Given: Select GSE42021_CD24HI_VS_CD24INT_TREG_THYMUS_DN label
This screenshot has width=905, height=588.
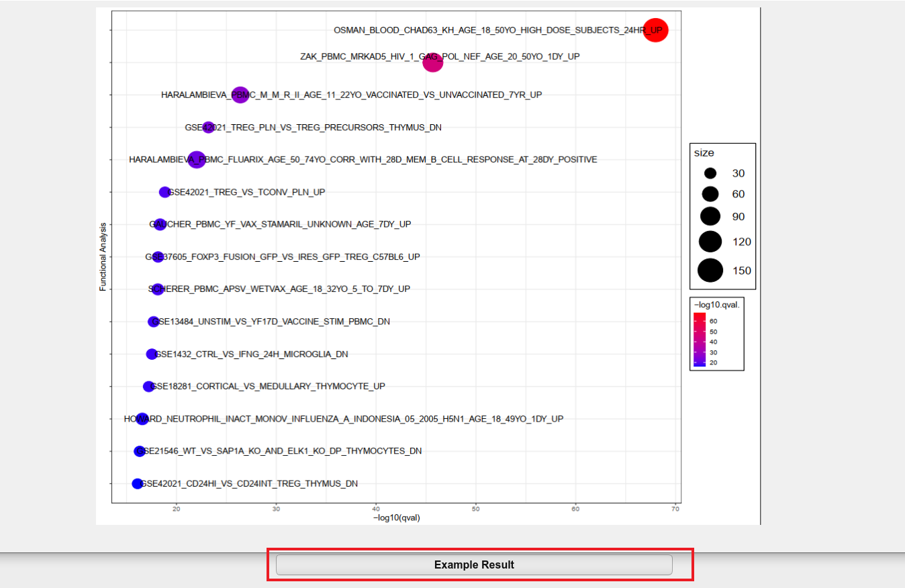Looking at the screenshot, I should (249, 483).
